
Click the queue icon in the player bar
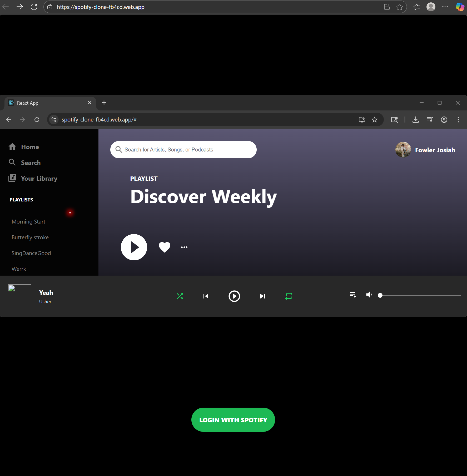click(x=352, y=295)
